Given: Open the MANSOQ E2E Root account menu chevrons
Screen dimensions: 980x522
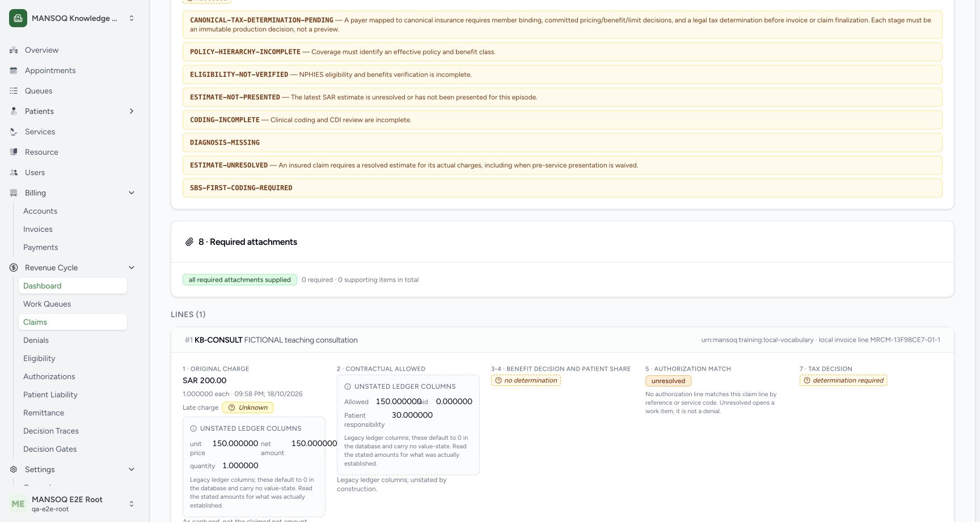Looking at the screenshot, I should pos(132,504).
